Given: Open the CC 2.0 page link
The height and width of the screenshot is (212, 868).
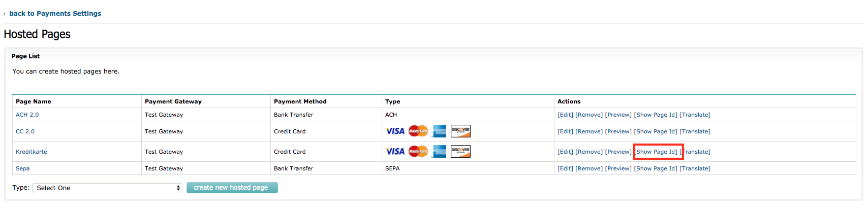Looking at the screenshot, I should (25, 131).
